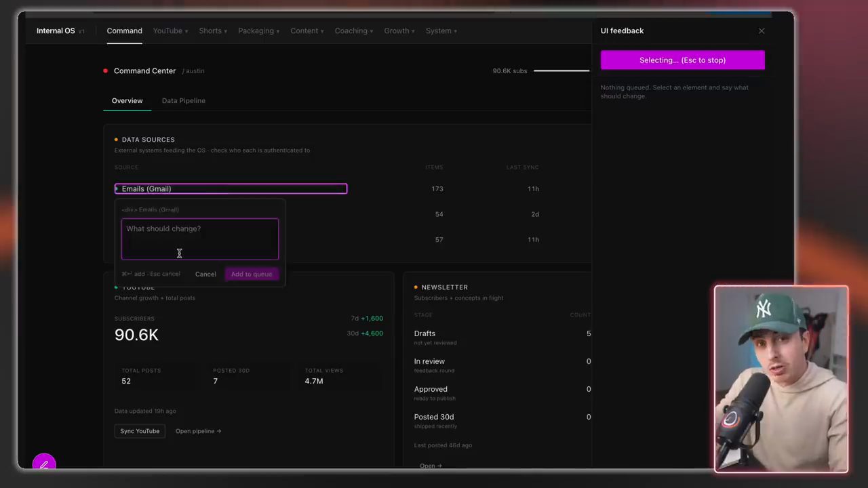
Task: Click the Sync YouTube button
Action: click(x=140, y=431)
